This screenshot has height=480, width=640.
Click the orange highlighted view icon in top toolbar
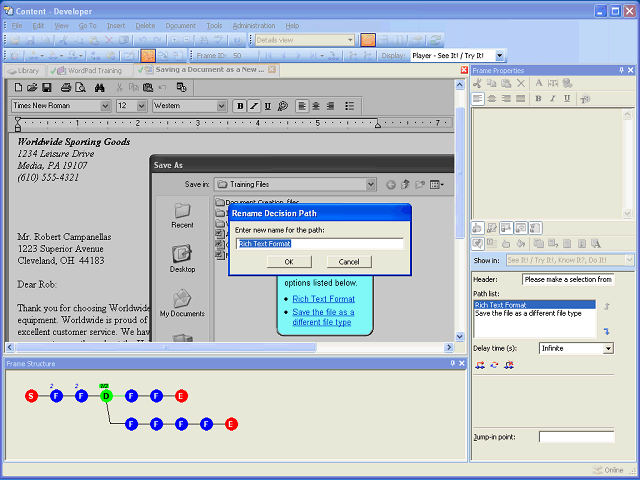(367, 40)
